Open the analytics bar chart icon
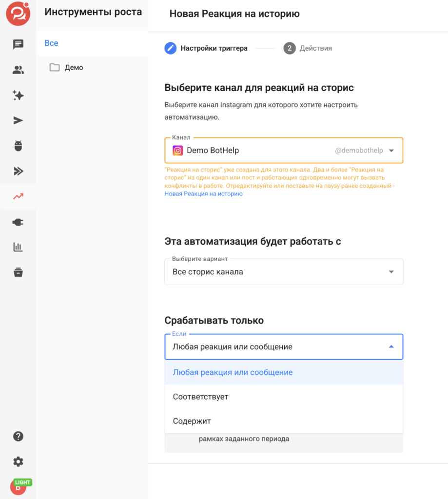This screenshot has height=499, width=448. [18, 247]
